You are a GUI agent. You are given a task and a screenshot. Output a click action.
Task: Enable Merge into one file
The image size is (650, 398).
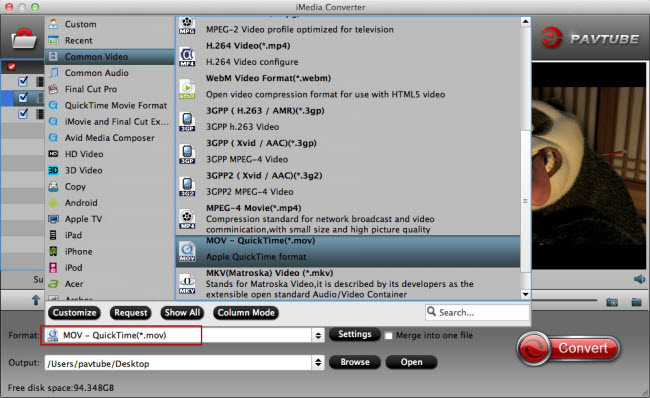pos(388,335)
